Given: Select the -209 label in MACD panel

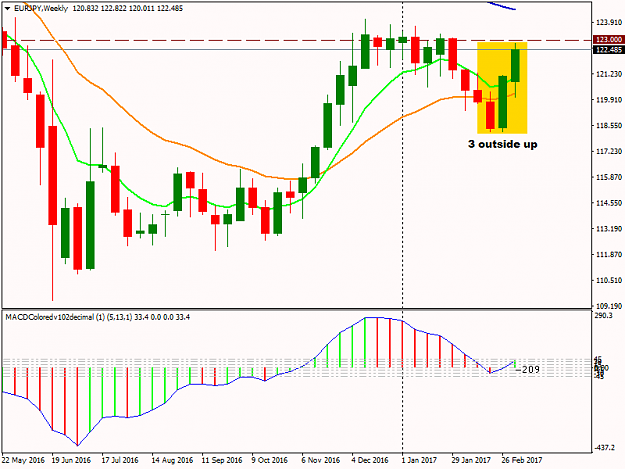Looking at the screenshot, I should (528, 370).
